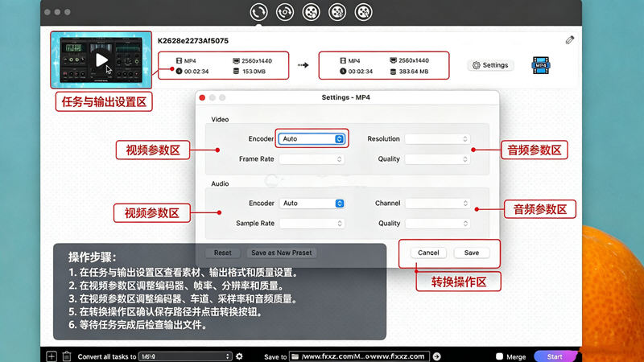
Task: Open the last film reel tab in top toolbar
Action: [x=364, y=12]
